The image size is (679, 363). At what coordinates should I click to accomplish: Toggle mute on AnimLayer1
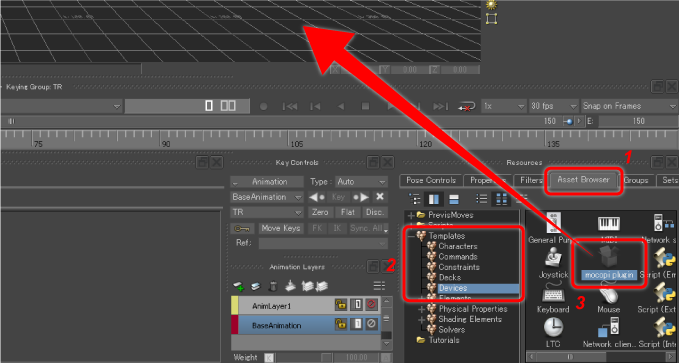tap(372, 305)
